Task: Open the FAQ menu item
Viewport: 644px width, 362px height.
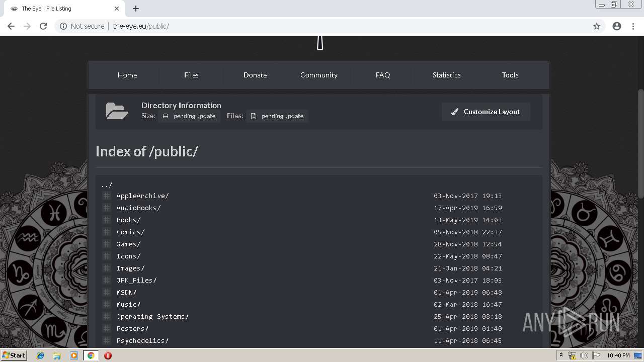Action: [x=383, y=75]
